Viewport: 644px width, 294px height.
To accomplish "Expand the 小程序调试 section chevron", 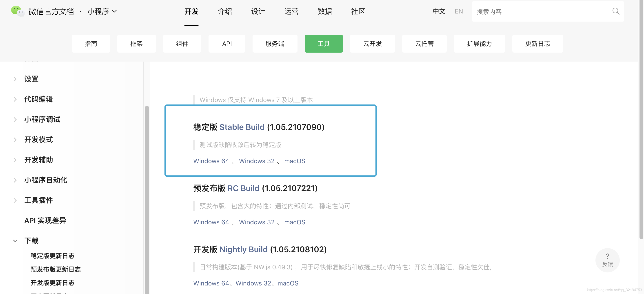I will 15,120.
